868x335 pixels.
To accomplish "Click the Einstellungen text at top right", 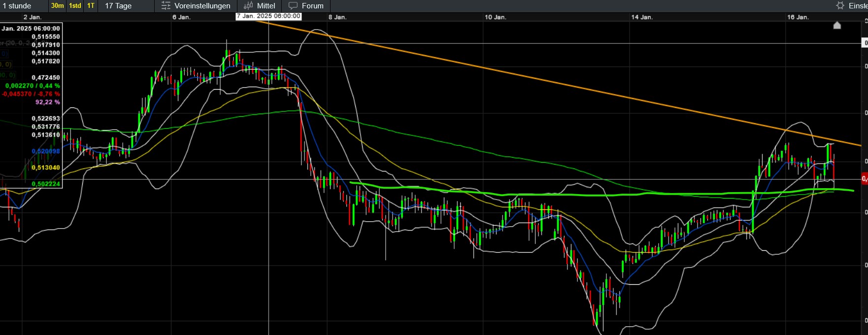I will point(858,6).
